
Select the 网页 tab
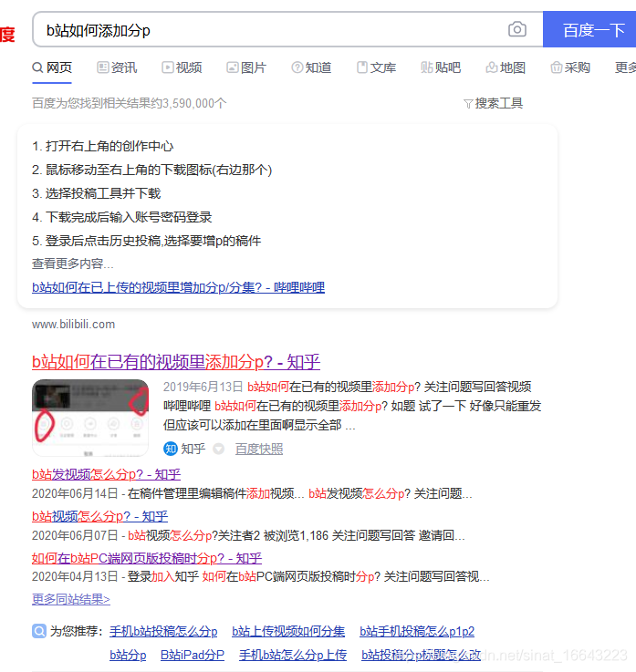point(52,67)
